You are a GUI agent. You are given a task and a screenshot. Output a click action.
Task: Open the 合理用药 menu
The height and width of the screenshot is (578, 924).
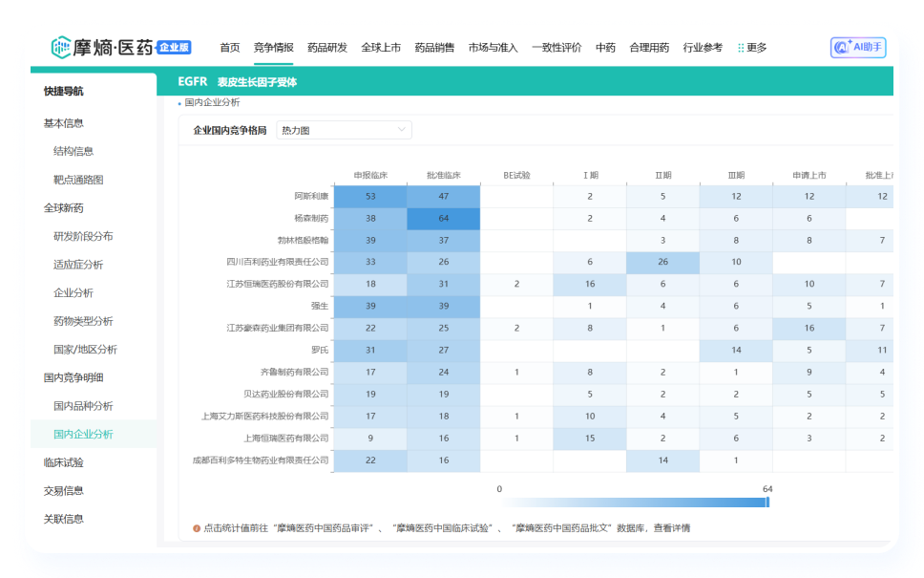pyautogui.click(x=649, y=48)
